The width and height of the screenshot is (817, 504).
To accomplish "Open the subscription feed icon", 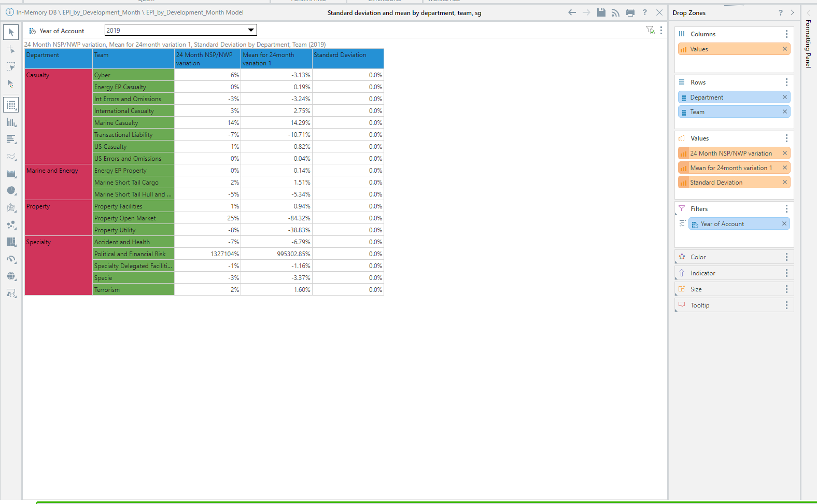I will [x=615, y=12].
